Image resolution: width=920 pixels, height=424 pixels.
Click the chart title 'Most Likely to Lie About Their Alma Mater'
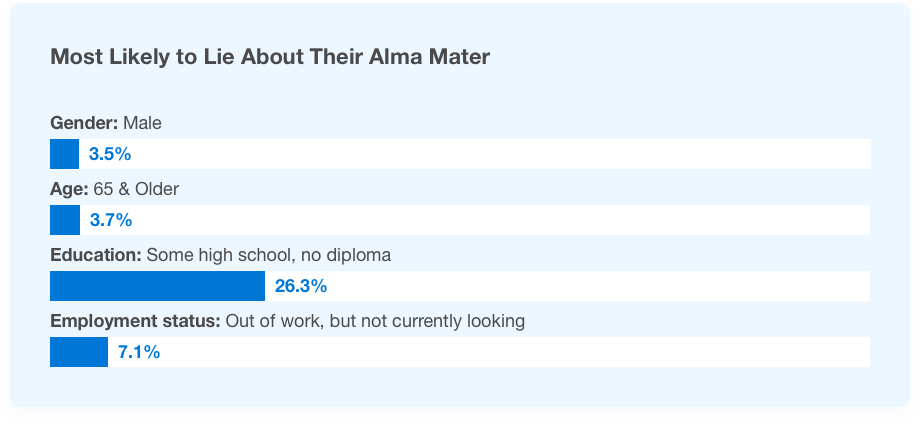(270, 57)
